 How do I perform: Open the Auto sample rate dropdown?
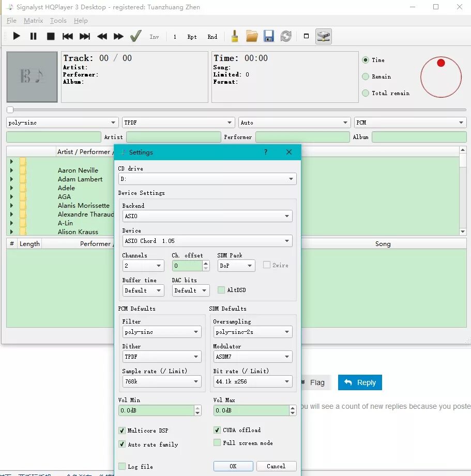(294, 122)
